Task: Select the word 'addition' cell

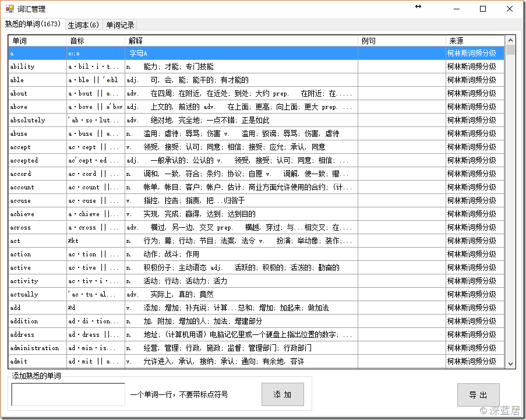Action: tap(37, 322)
